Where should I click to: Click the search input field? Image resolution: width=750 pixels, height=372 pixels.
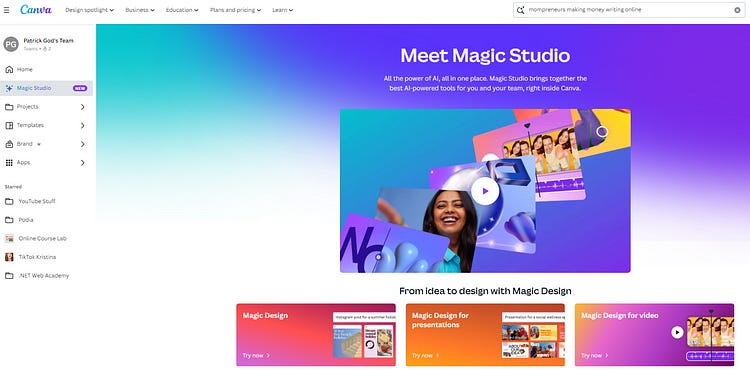point(629,10)
